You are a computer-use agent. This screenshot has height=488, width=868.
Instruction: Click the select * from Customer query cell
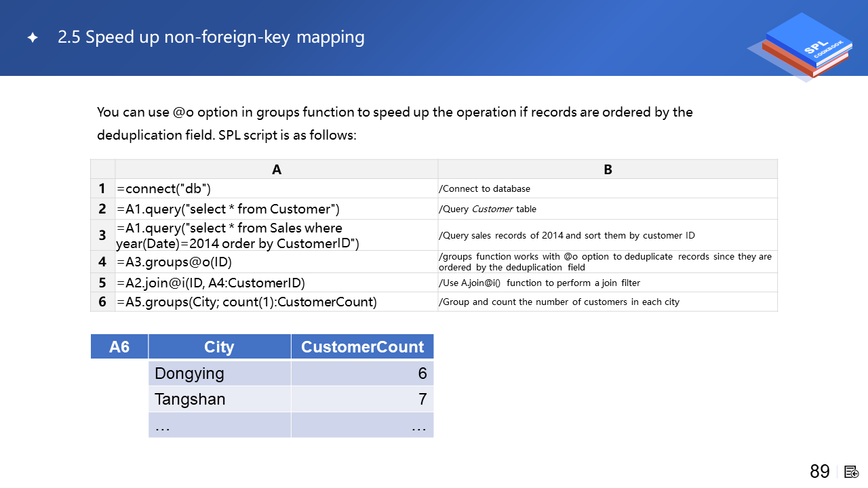276,209
